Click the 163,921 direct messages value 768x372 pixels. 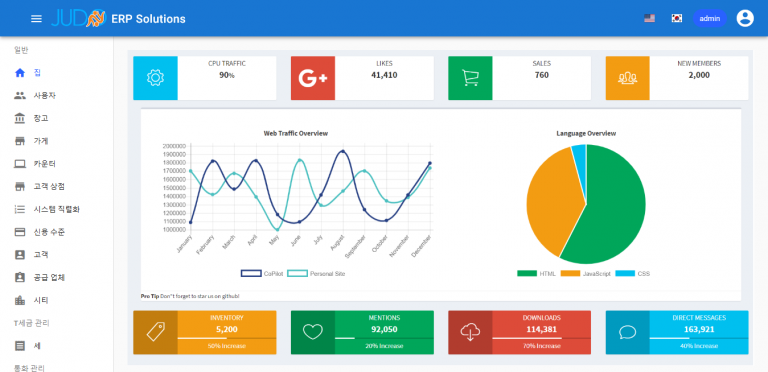[699, 329]
